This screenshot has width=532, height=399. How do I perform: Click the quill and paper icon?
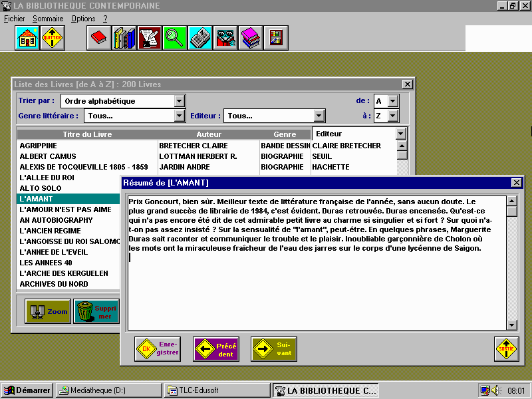pos(150,39)
